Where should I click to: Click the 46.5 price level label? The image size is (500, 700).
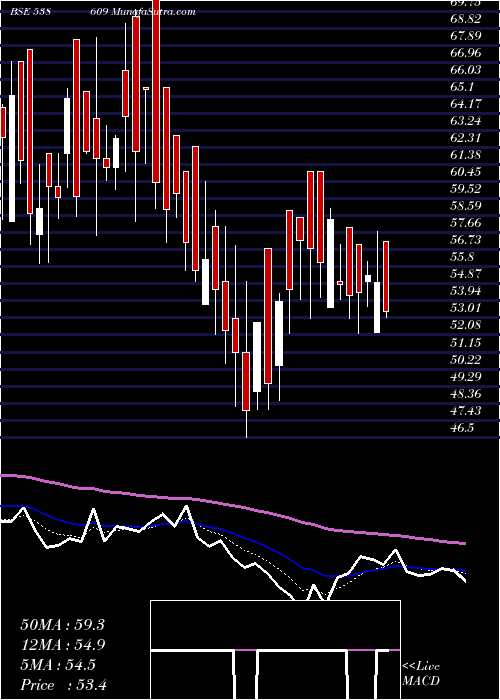462,427
